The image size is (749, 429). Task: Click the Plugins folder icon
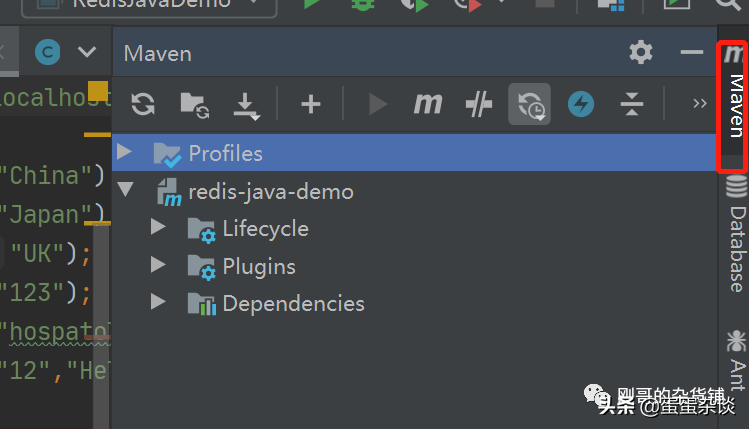pyautogui.click(x=202, y=268)
